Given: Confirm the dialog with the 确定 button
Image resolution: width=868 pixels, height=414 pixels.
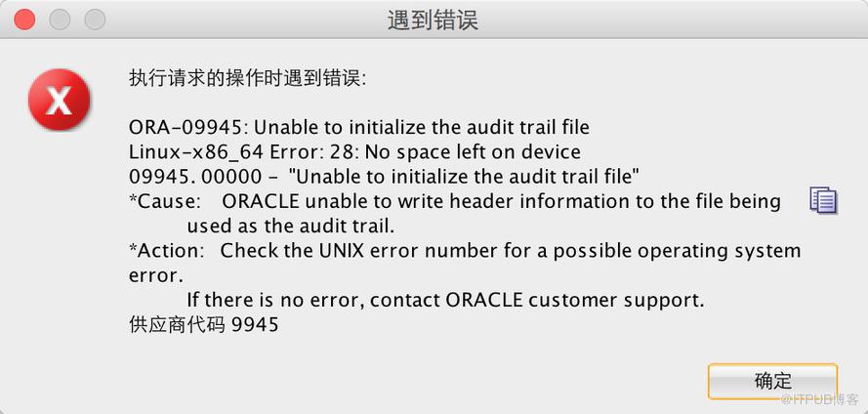Looking at the screenshot, I should tap(772, 381).
